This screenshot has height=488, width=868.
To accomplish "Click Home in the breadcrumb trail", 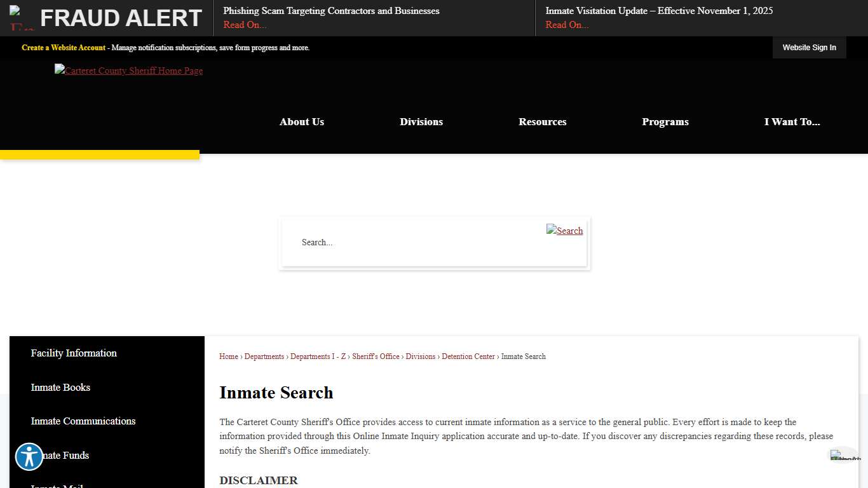I will click(x=228, y=356).
